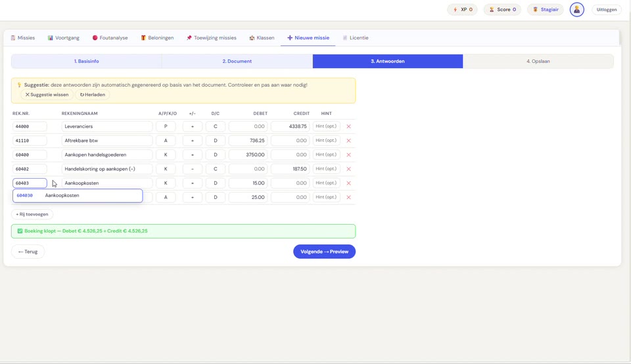Click Hint field of Leveranciers row

(x=326, y=126)
